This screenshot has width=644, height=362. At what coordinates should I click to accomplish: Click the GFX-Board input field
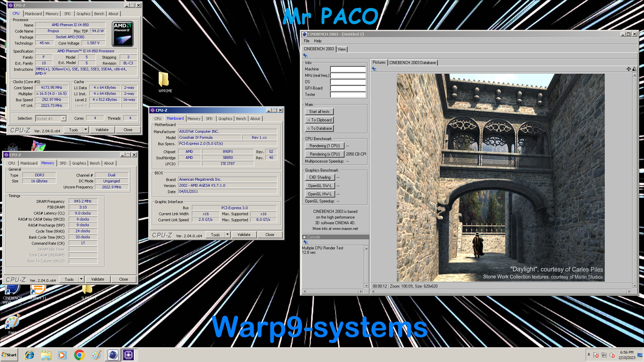tap(348, 88)
